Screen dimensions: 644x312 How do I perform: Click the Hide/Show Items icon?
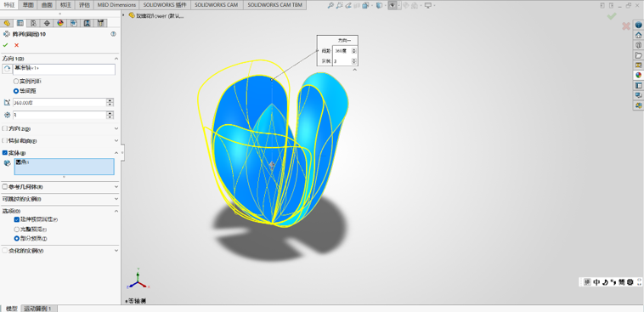(x=393, y=5)
